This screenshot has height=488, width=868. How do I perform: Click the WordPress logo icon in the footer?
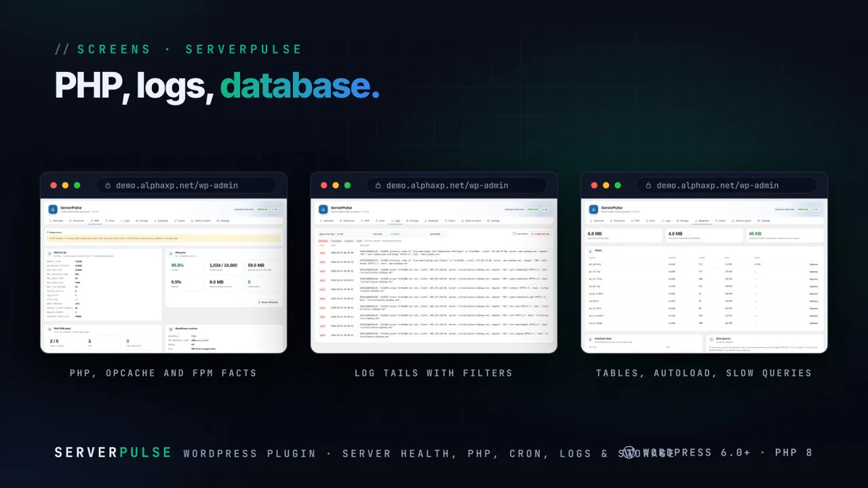[629, 453]
